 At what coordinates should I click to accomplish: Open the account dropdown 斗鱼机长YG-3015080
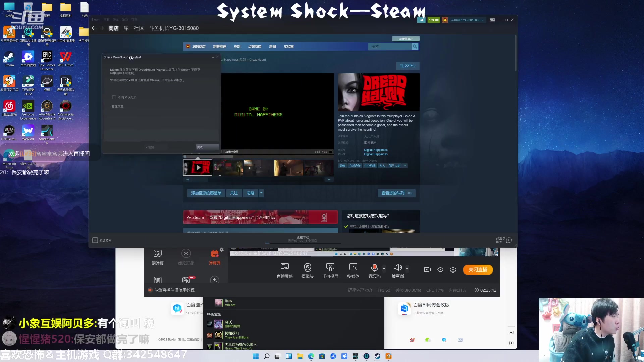point(467,20)
